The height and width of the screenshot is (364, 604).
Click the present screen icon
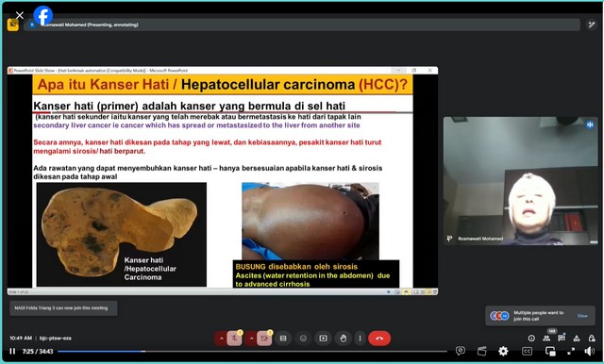pos(323,339)
